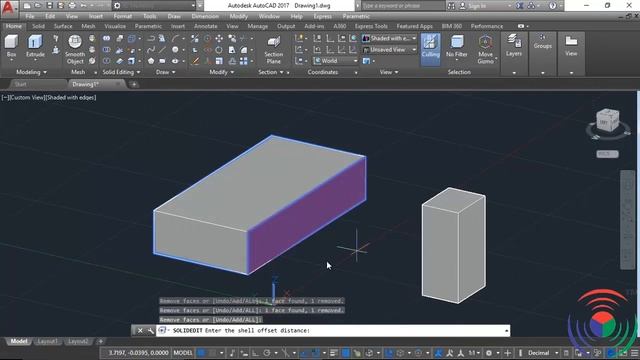Click the Help question mark icon
The width and height of the screenshot is (640, 360).
pyautogui.click(x=552, y=6)
